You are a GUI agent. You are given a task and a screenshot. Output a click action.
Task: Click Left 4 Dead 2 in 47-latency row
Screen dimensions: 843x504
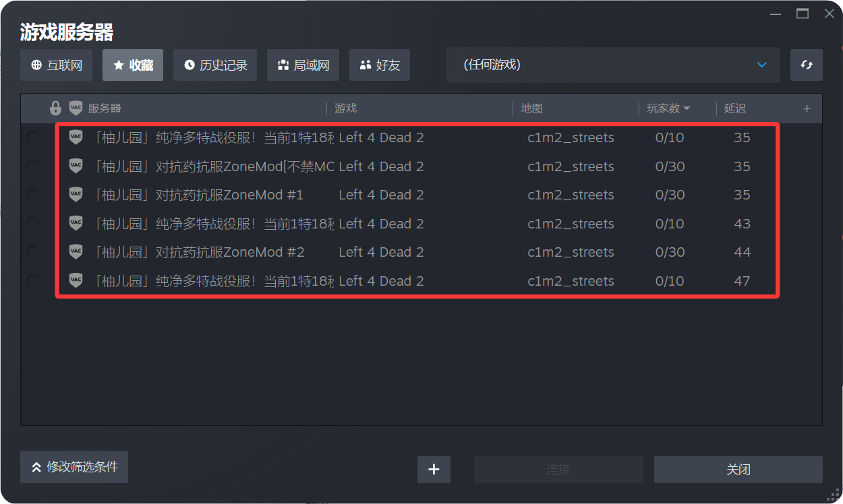[381, 281]
